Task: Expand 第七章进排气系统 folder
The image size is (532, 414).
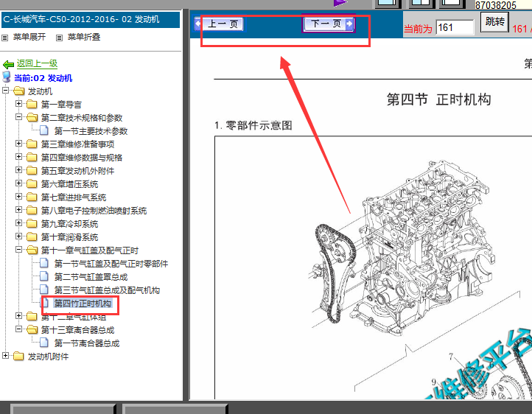Action: (18, 197)
